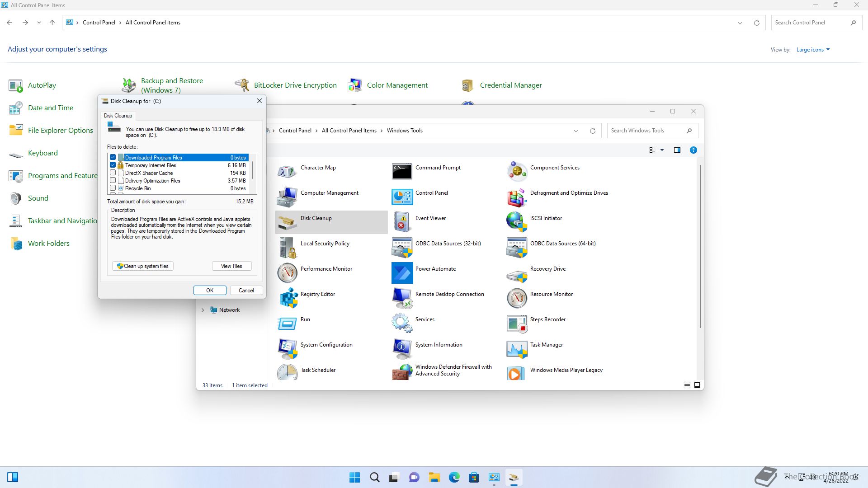Check Recycle Bin checkbox
This screenshot has height=488, width=868.
(113, 188)
